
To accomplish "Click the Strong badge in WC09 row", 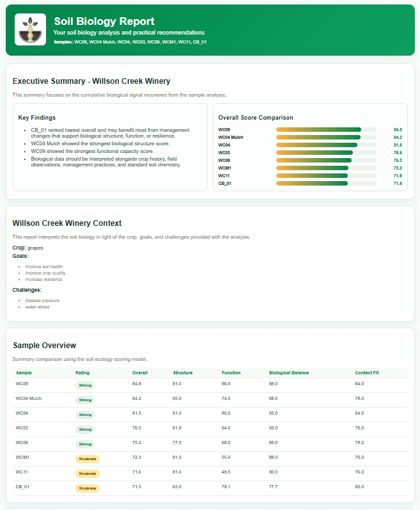I will (85, 385).
